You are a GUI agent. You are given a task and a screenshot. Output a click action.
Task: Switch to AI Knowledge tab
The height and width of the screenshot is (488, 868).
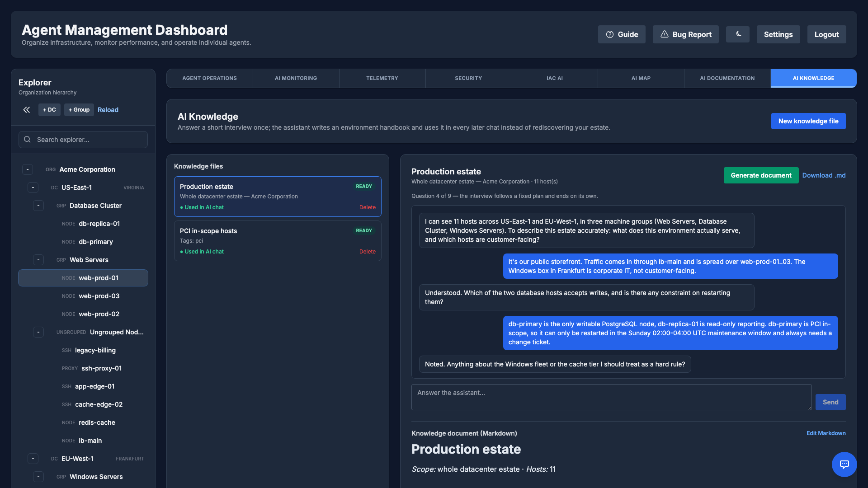(x=814, y=78)
